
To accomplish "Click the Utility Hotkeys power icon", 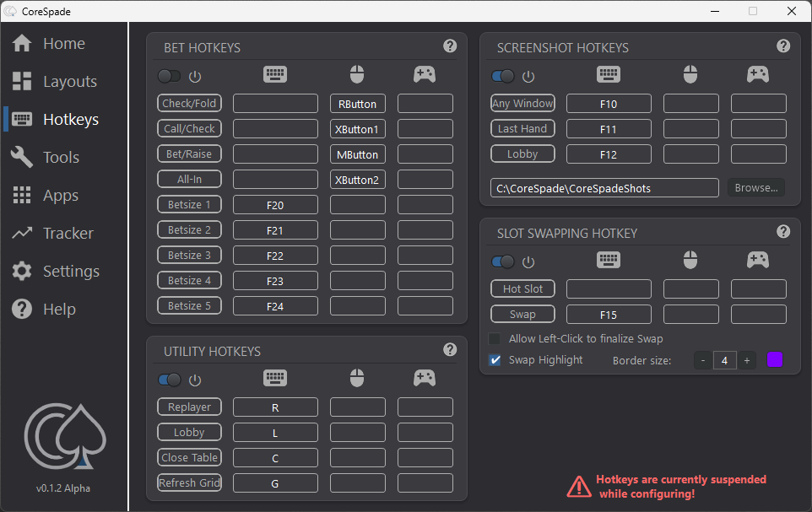I will point(195,380).
